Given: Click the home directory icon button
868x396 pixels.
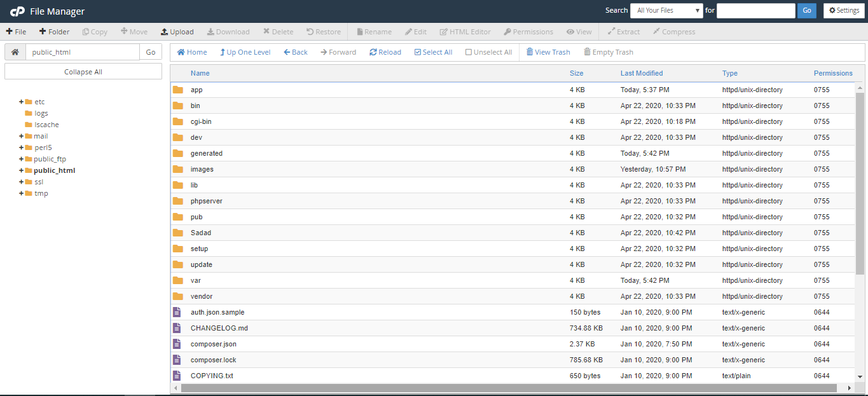Looking at the screenshot, I should (x=15, y=52).
